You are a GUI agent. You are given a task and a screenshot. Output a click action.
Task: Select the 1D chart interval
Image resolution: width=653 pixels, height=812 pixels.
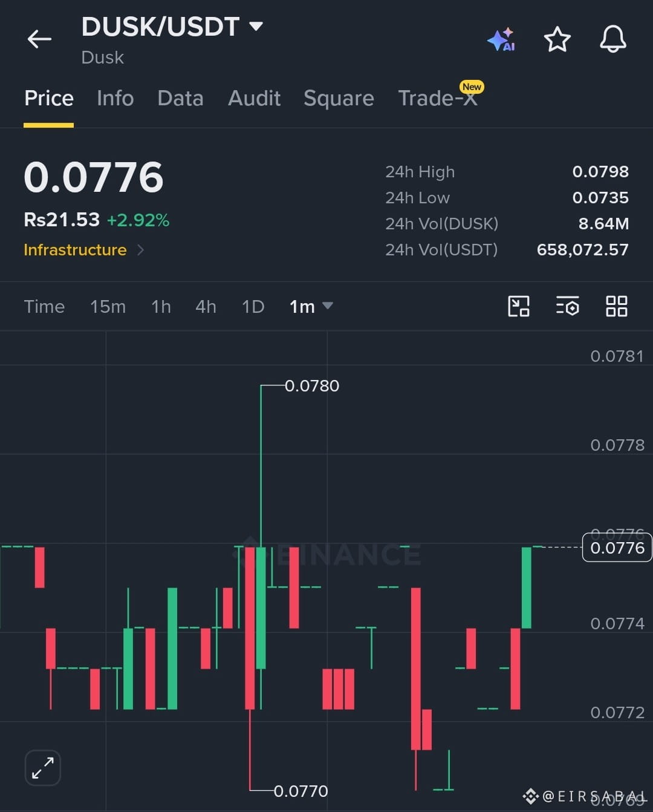coord(253,307)
